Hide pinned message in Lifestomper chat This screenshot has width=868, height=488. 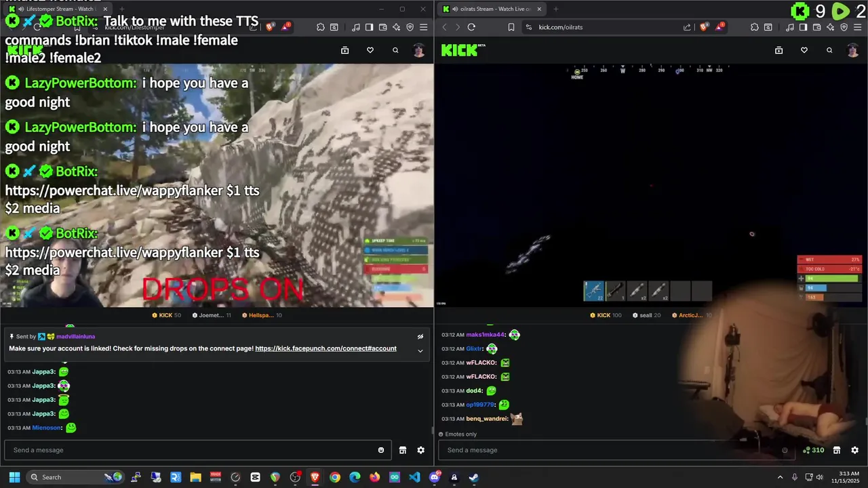[420, 336]
